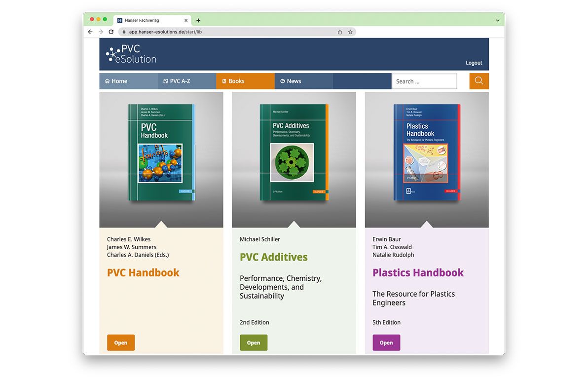Open a new browser tab with plus
This screenshot has width=588, height=379.
coord(198,20)
